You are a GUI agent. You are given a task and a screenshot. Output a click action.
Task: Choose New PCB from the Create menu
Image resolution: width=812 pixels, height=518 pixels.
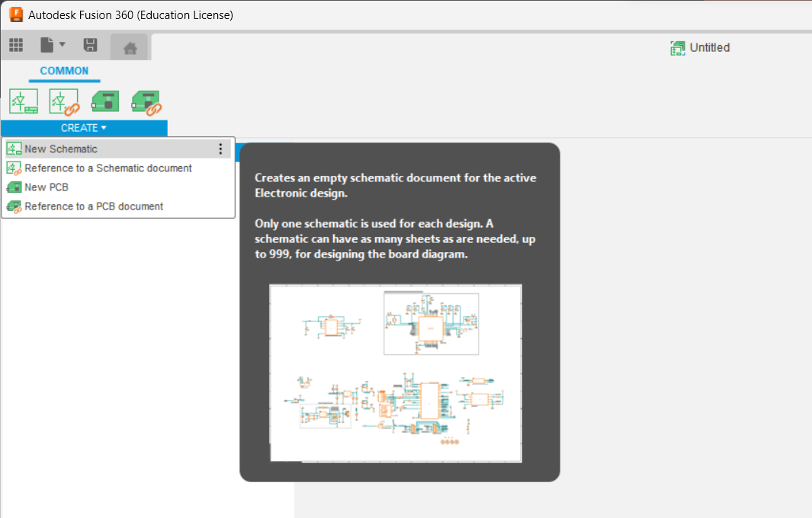[x=47, y=187]
